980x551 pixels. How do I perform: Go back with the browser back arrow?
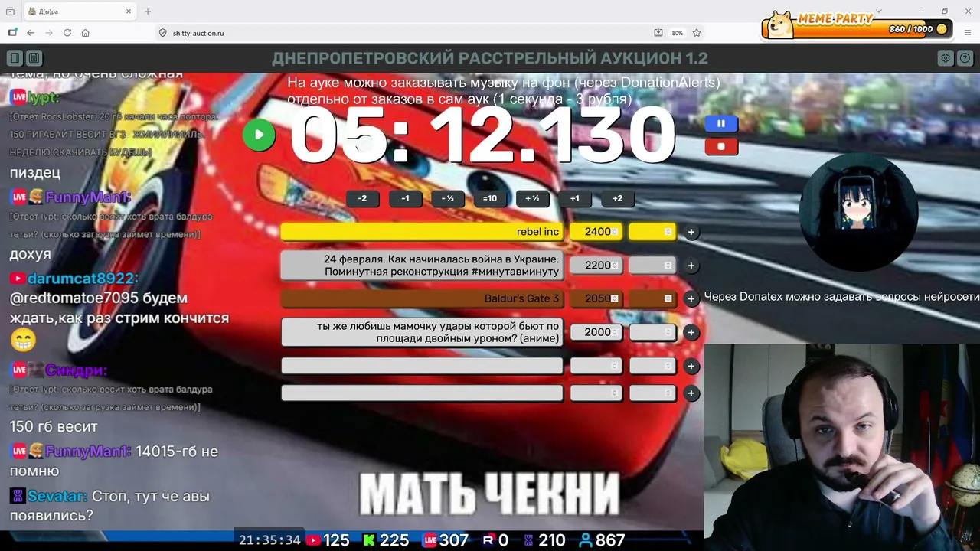pyautogui.click(x=31, y=33)
